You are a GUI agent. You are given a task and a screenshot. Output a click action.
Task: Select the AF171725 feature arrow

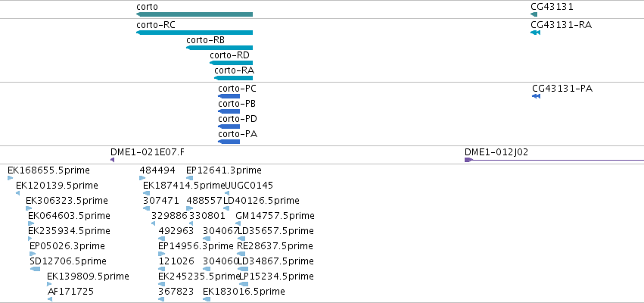[50, 299]
